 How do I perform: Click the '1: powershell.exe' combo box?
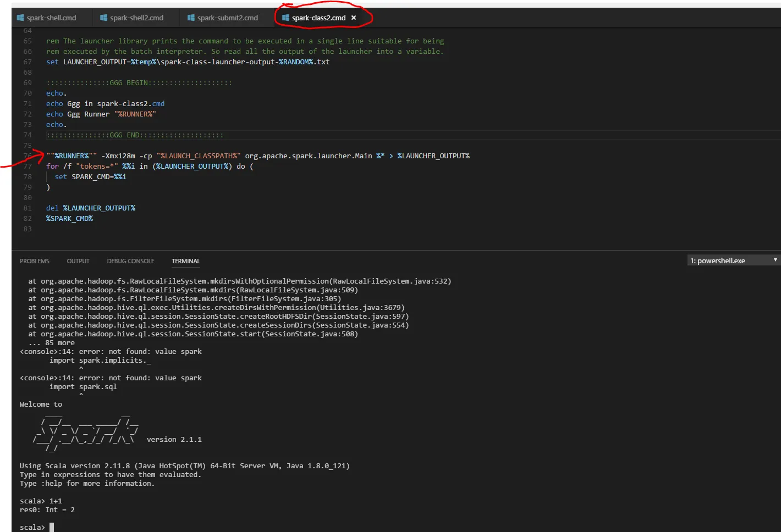[726, 260]
